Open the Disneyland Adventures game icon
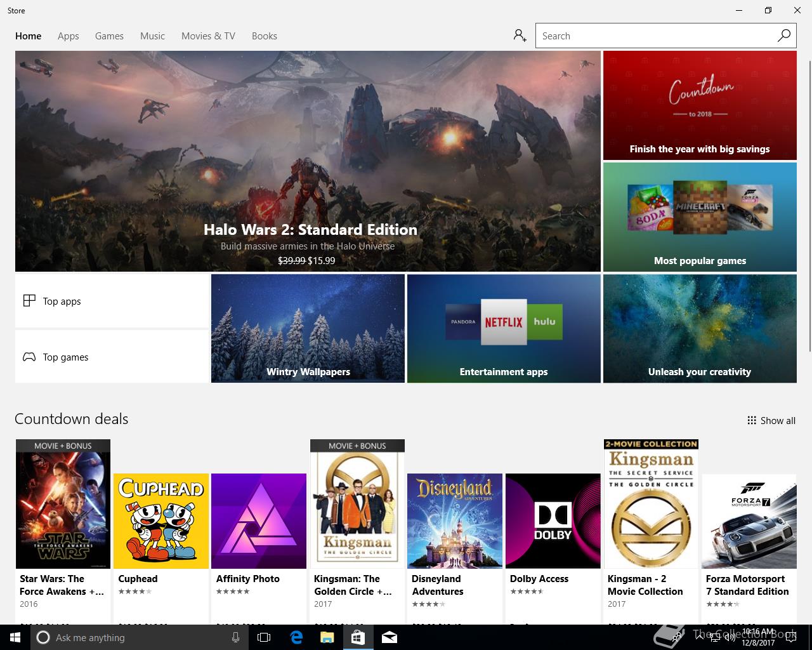This screenshot has width=812, height=650. (455, 521)
